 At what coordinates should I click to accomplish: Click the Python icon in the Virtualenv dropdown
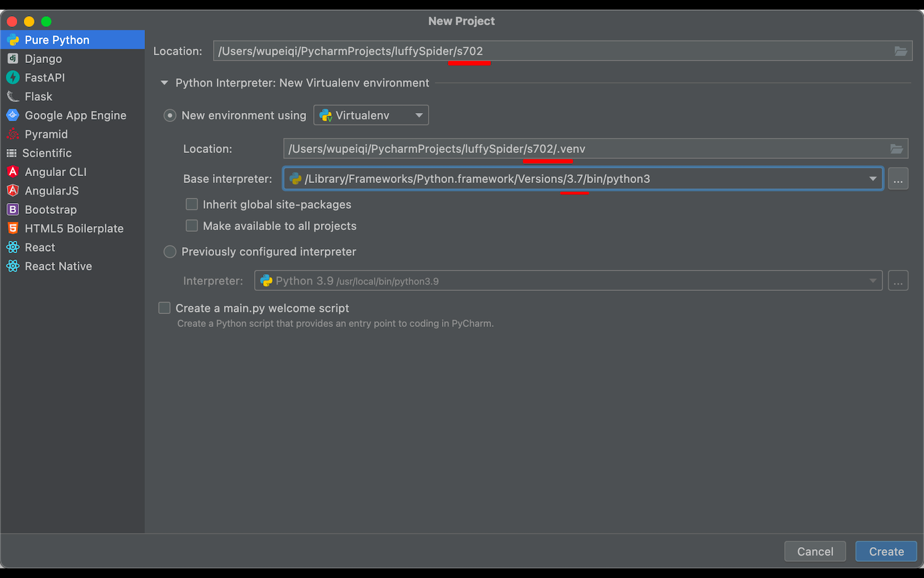[x=326, y=115]
